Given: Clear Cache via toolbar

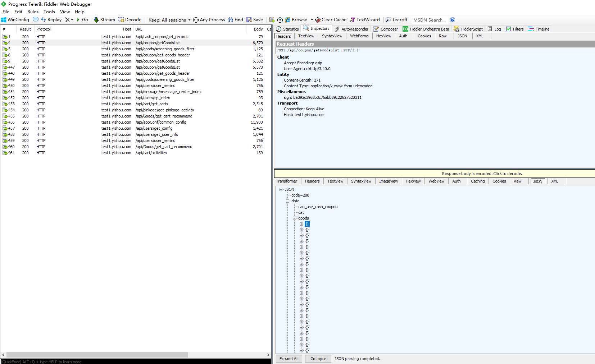Looking at the screenshot, I should click(331, 20).
